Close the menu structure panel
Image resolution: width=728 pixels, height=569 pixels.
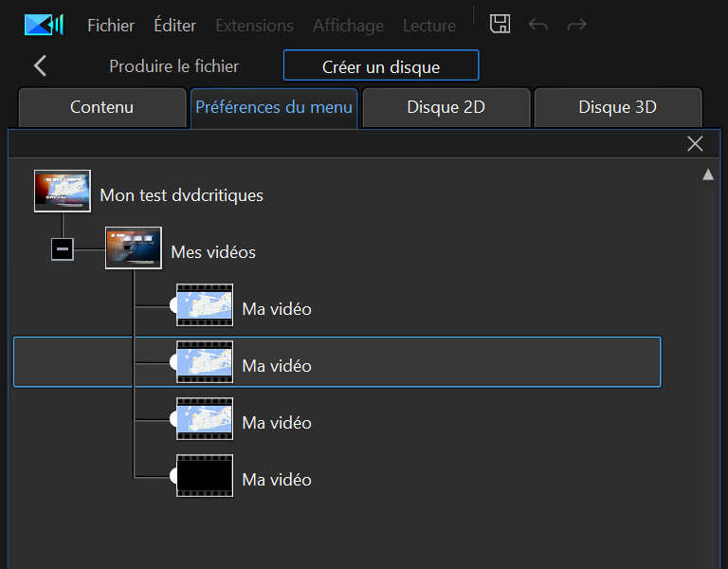695,143
